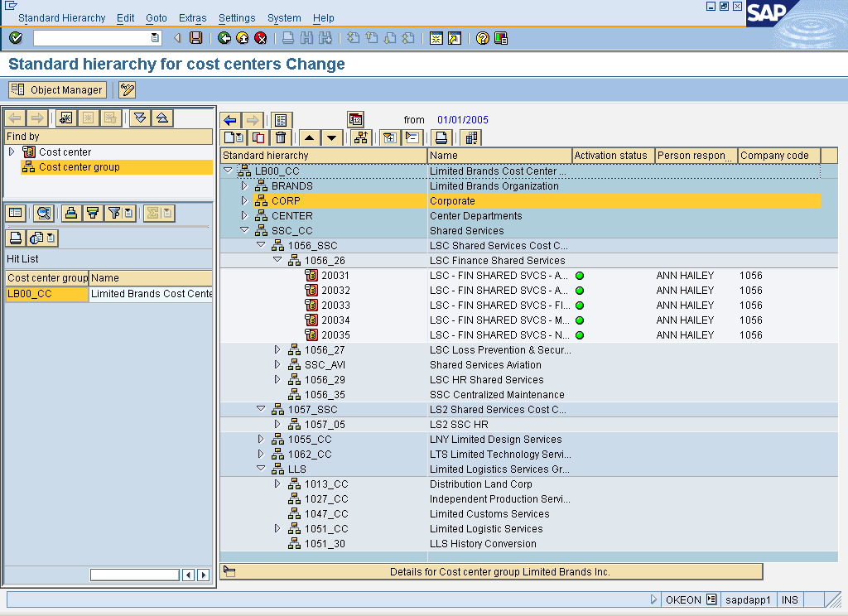The width and height of the screenshot is (848, 616).
Task: Print the hierarchy using toolbar printer icon
Action: click(x=441, y=138)
